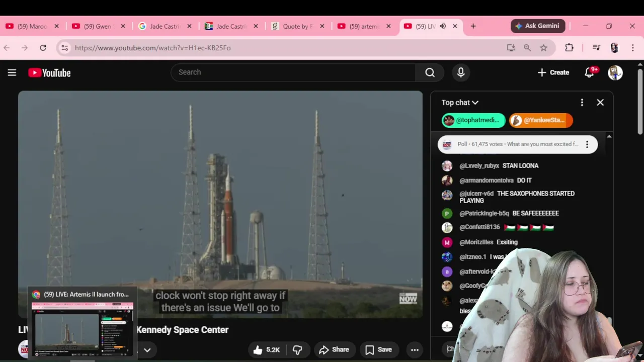The height and width of the screenshot is (362, 644).
Task: Select the @tophatmedi chat chip
Action: [x=473, y=120]
